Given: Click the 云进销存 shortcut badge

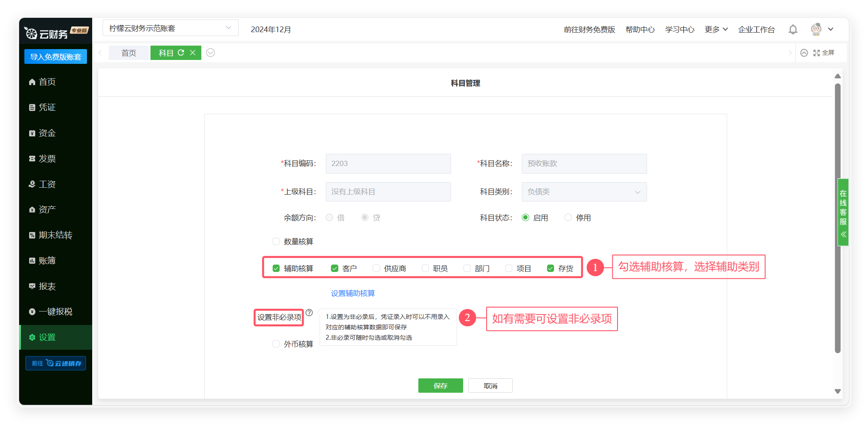Looking at the screenshot, I should 56,363.
